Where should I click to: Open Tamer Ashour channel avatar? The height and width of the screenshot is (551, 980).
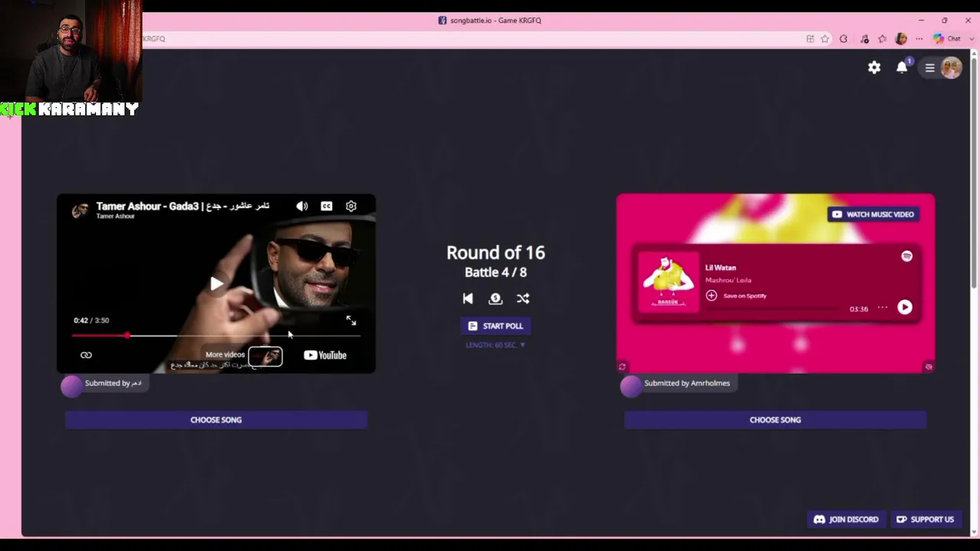[80, 210]
